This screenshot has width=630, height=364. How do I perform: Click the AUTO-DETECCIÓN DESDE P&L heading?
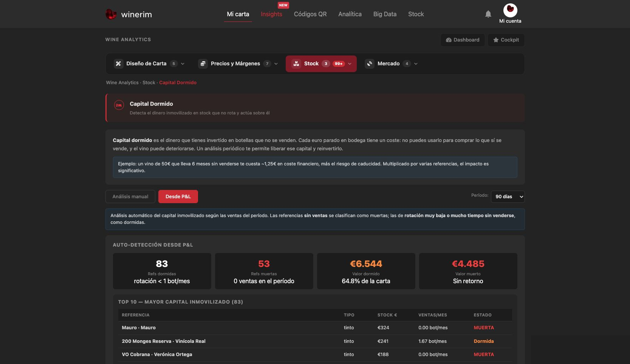point(153,245)
